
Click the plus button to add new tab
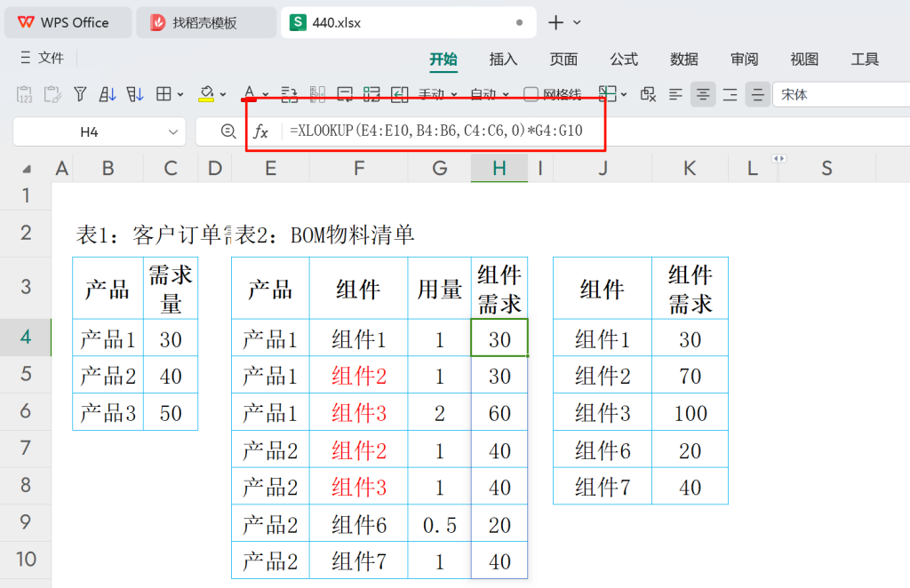tap(555, 22)
